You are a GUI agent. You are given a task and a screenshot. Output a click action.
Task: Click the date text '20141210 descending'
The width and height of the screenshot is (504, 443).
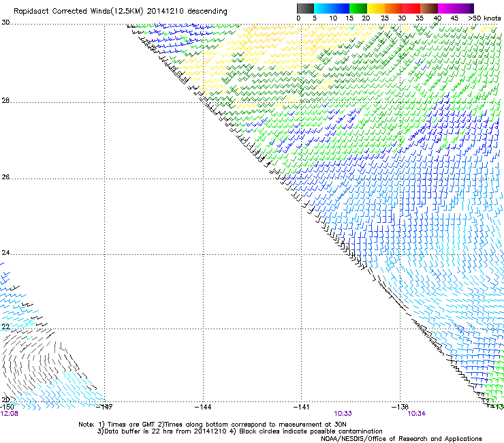coord(187,12)
